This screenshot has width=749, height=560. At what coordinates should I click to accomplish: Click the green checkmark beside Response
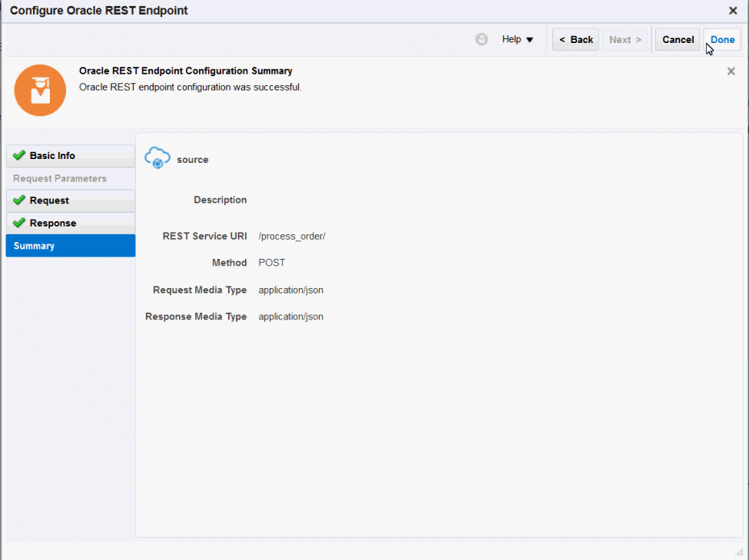click(19, 223)
